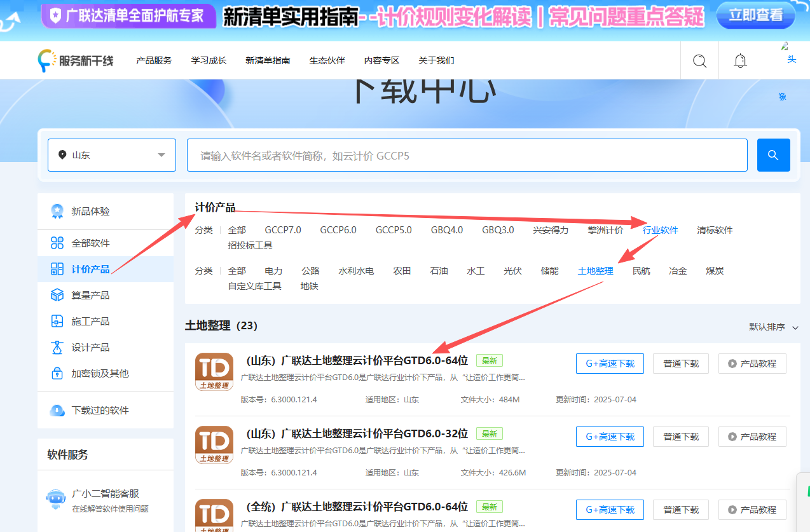This screenshot has width=810, height=532.
Task: Open the 施工产品 category icon
Action: pos(58,321)
